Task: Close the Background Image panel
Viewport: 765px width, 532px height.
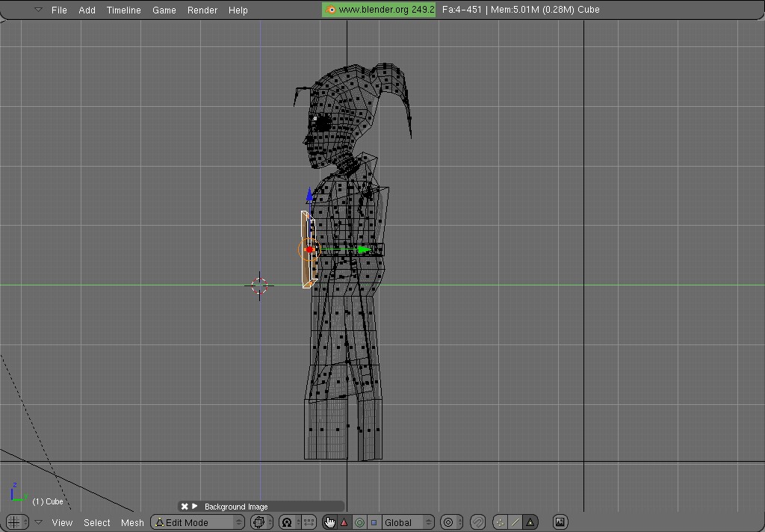Action: (185, 507)
